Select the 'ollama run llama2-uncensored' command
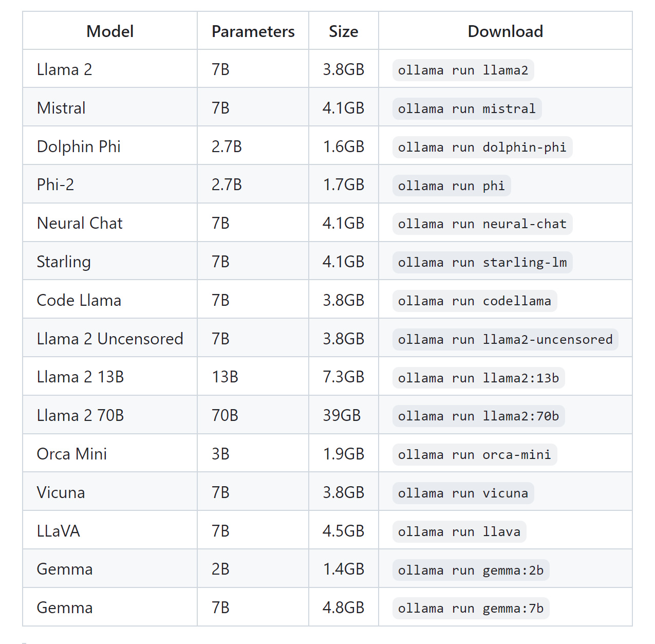This screenshot has width=655, height=644. (505, 340)
